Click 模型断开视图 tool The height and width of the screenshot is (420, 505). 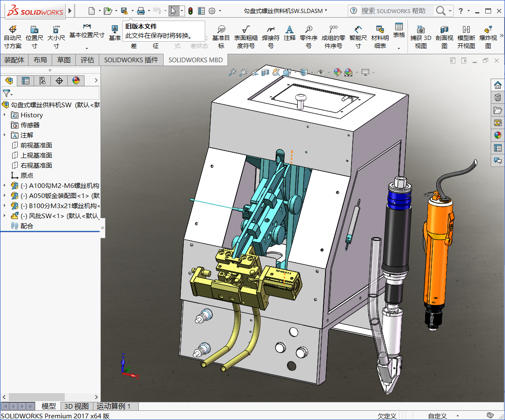coord(466,37)
